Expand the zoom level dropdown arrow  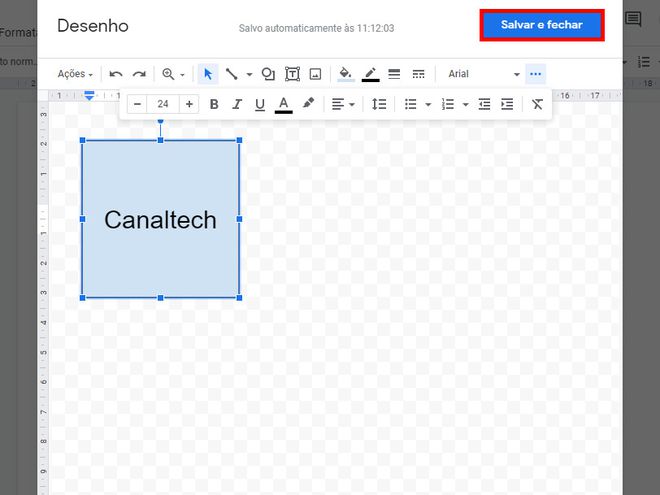coord(183,75)
